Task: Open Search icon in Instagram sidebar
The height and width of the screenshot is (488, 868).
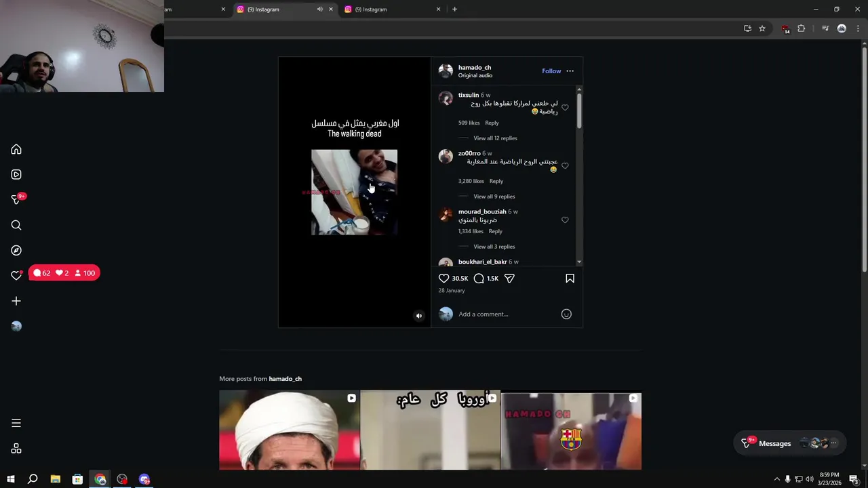Action: pos(16,225)
